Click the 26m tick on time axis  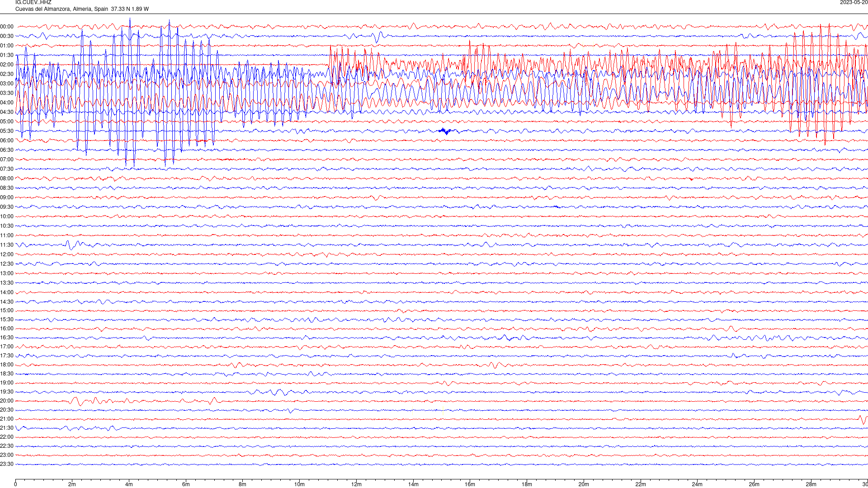(754, 484)
